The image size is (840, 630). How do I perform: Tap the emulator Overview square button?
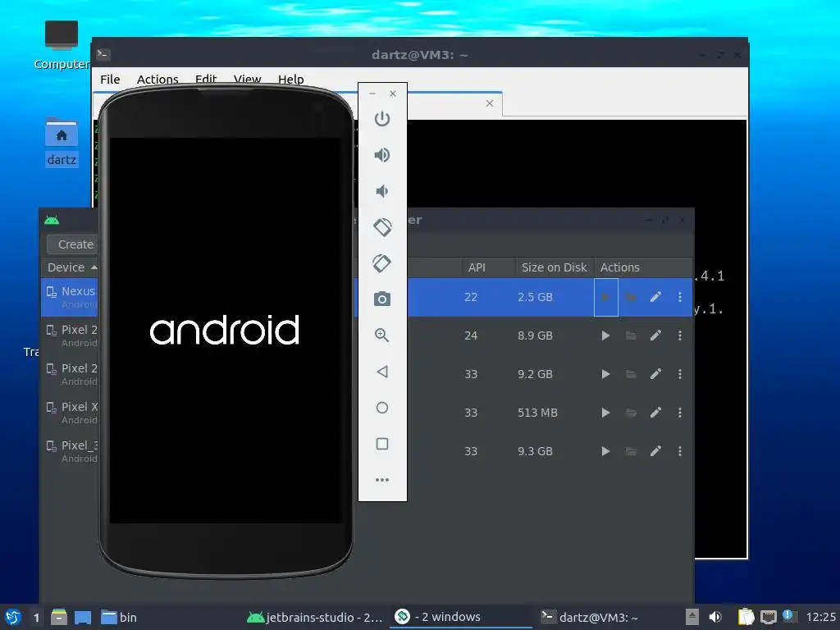click(382, 444)
